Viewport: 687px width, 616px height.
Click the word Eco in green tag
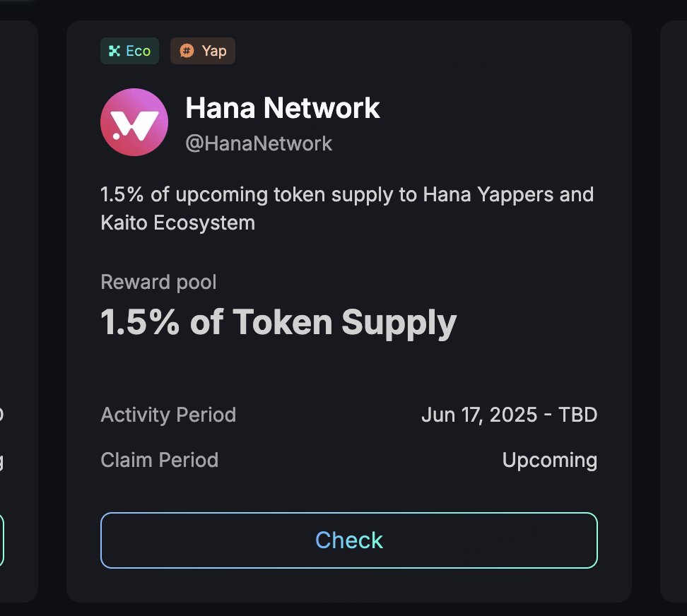(139, 51)
